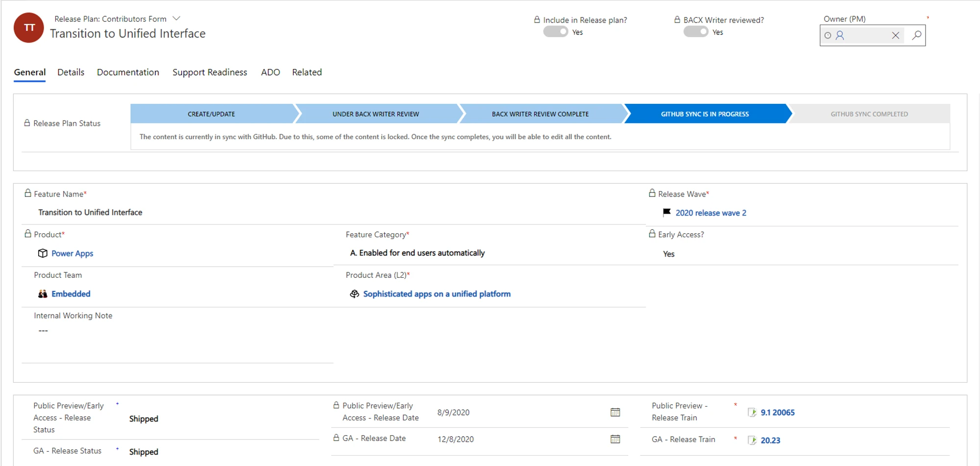Open the calendar for Public Preview Release Date

coord(615,412)
